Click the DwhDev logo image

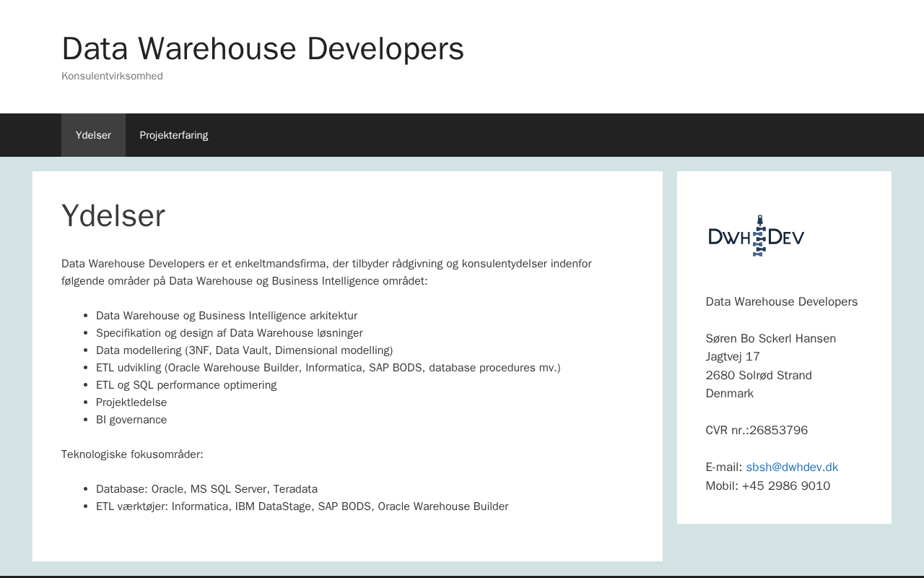point(757,236)
